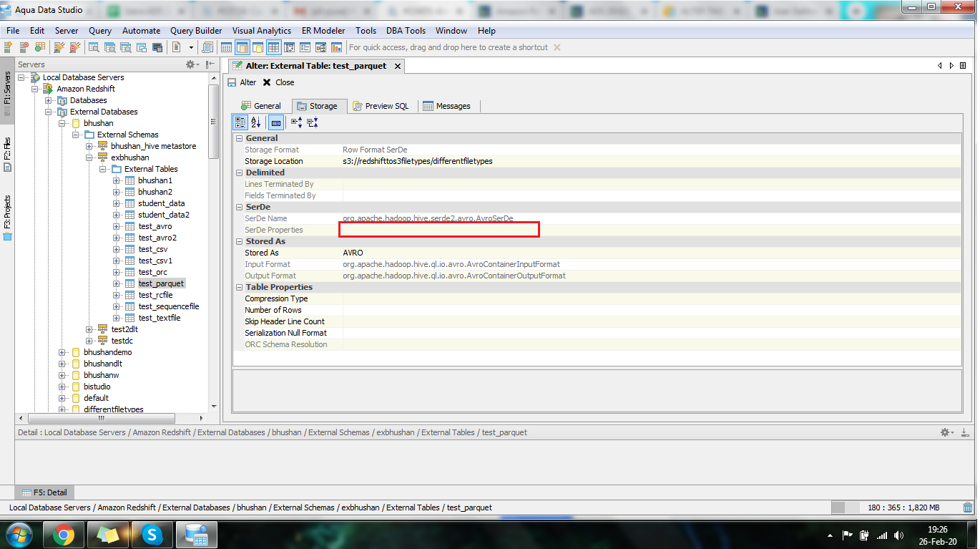Screen dimensions: 980x549
Task: Open the Query Builder menu
Action: (x=196, y=31)
